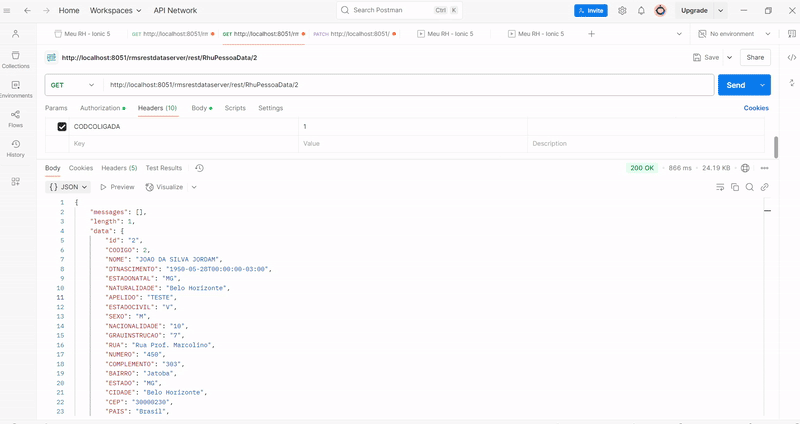The width and height of the screenshot is (800, 424).
Task: Open the Collections sidebar icon
Action: point(16,60)
